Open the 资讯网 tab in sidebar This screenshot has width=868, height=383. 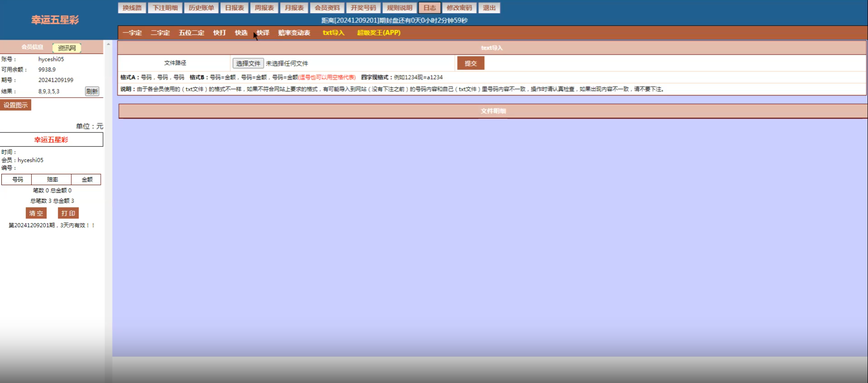67,48
